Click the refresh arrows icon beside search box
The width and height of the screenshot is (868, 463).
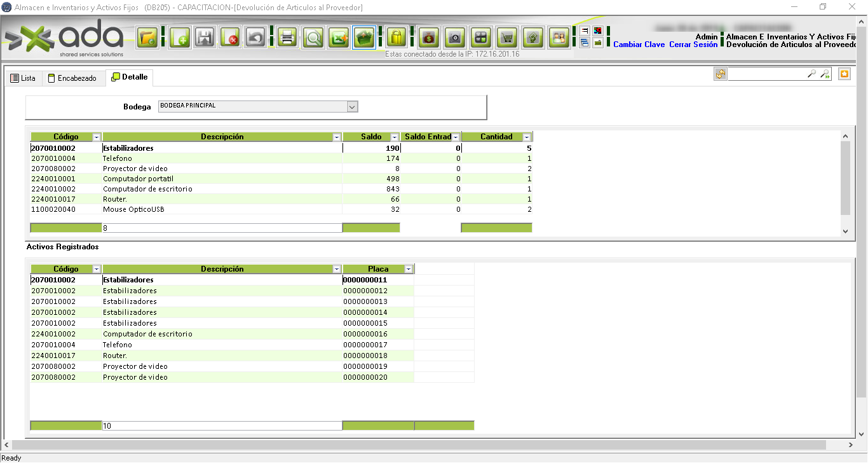tap(720, 74)
